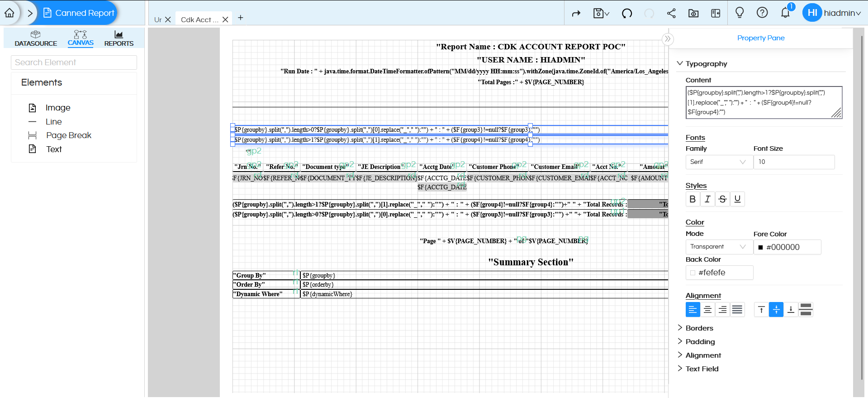Click the share arrow icon in toolbar
The height and width of the screenshot is (398, 868).
(576, 14)
